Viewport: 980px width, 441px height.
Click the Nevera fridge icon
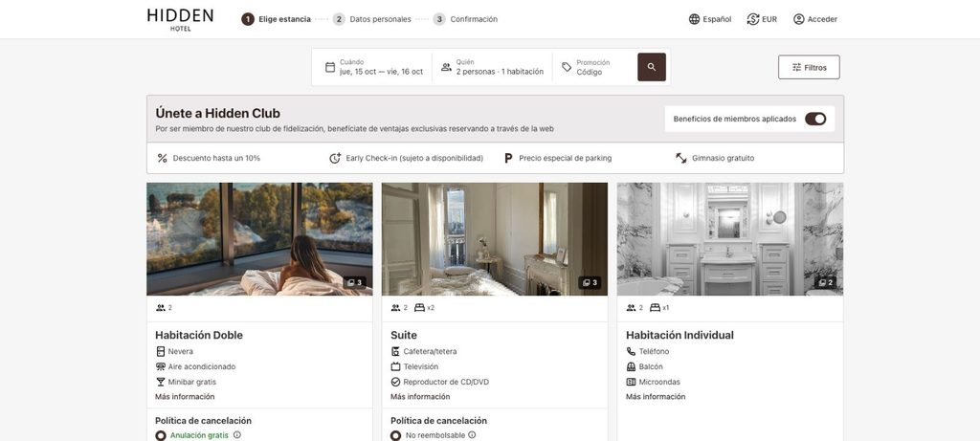pos(161,352)
